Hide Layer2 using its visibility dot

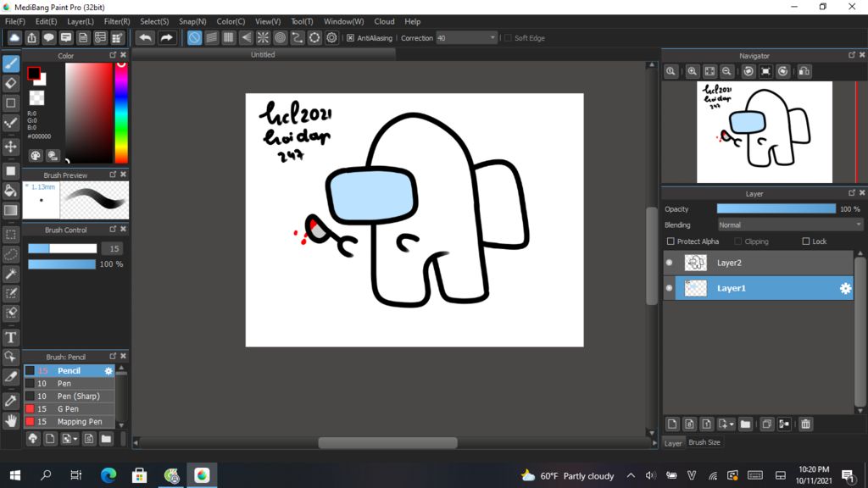pos(670,263)
